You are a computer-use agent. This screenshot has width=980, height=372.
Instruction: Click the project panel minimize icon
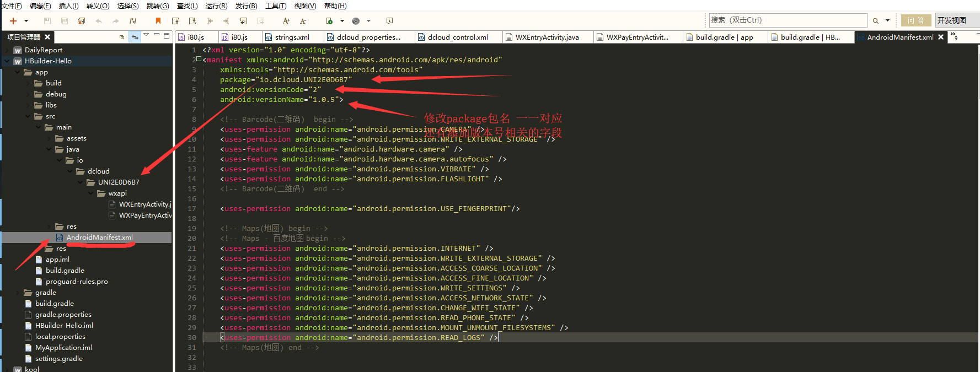coord(157,35)
